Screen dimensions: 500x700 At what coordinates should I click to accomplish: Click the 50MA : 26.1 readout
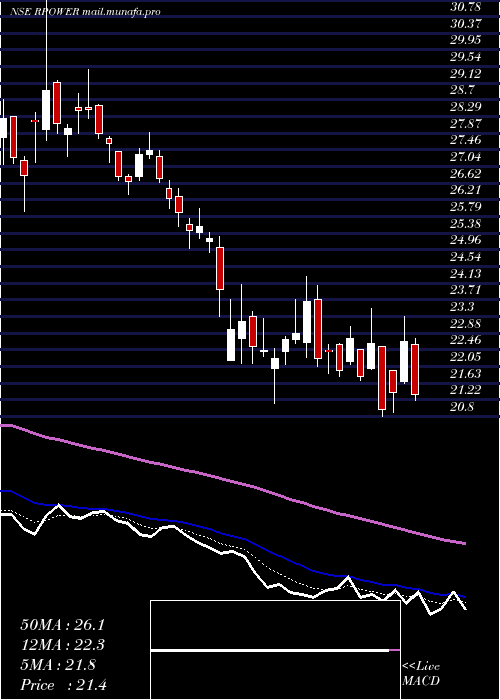(x=62, y=625)
